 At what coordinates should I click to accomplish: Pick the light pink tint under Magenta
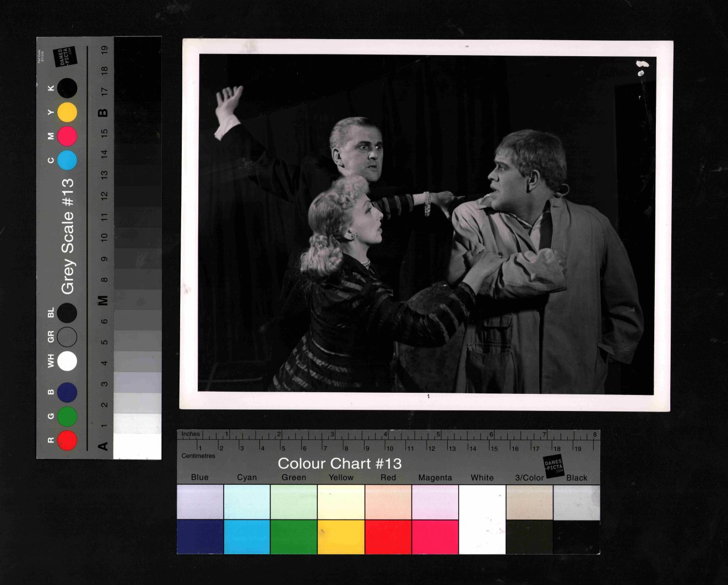(435, 502)
